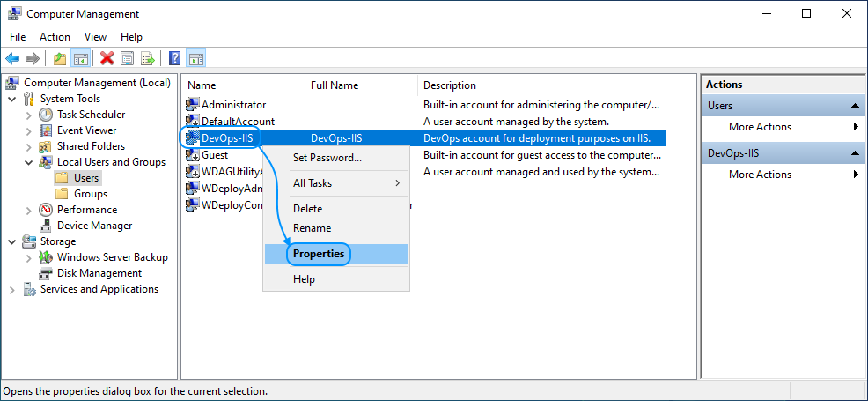Screen dimensions: 868x401
Task: Click the Task Scheduler clock icon
Action: [46, 115]
